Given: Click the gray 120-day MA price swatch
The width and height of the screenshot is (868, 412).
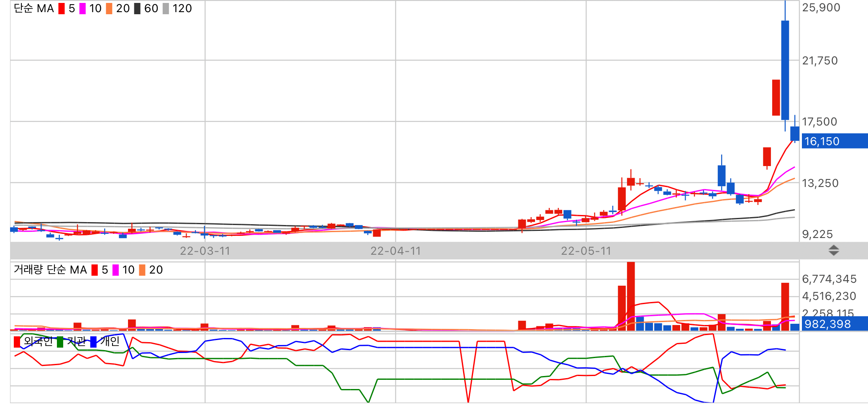Looking at the screenshot, I should coord(166,9).
